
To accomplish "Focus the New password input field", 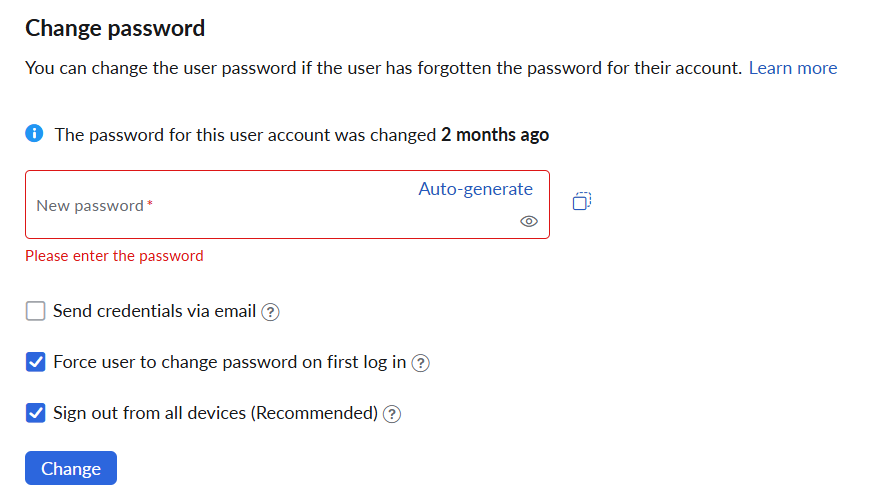I will (287, 205).
